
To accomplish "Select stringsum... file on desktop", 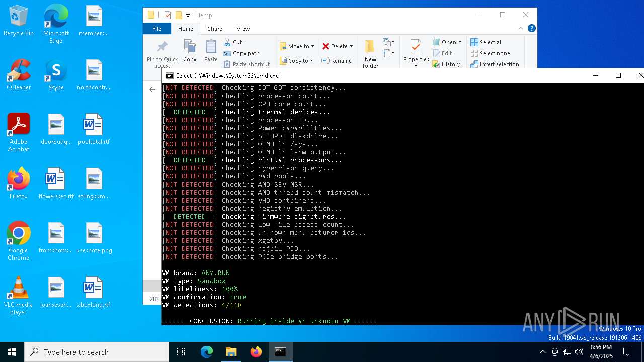I will tap(94, 184).
